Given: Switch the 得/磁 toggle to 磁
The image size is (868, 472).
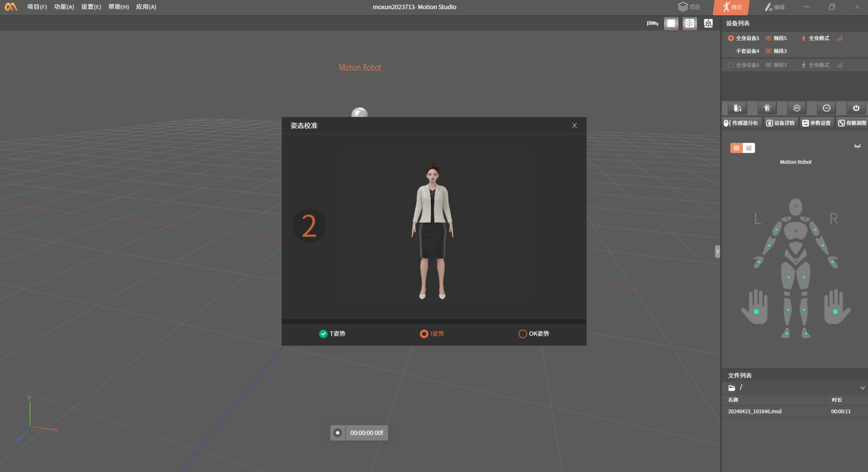Looking at the screenshot, I should [x=748, y=148].
